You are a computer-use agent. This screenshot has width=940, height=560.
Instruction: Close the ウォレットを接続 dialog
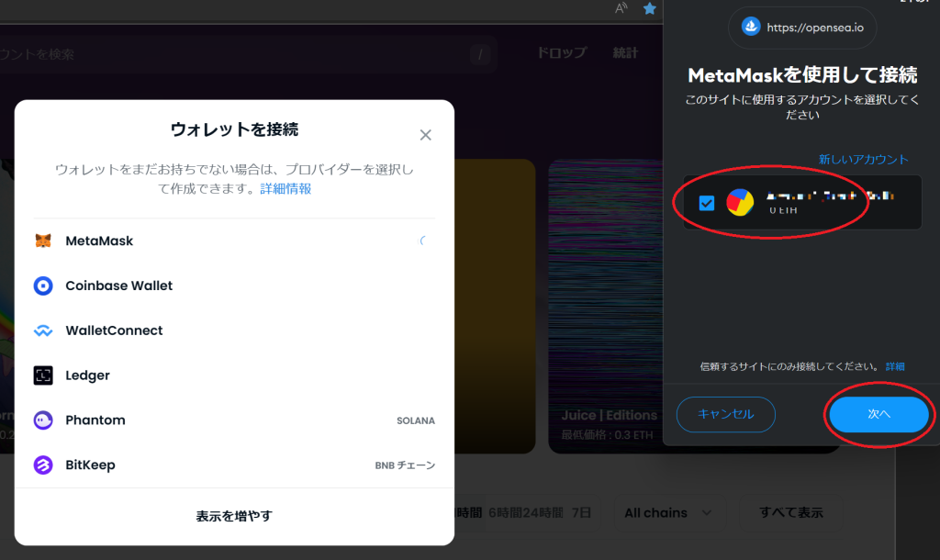425,135
